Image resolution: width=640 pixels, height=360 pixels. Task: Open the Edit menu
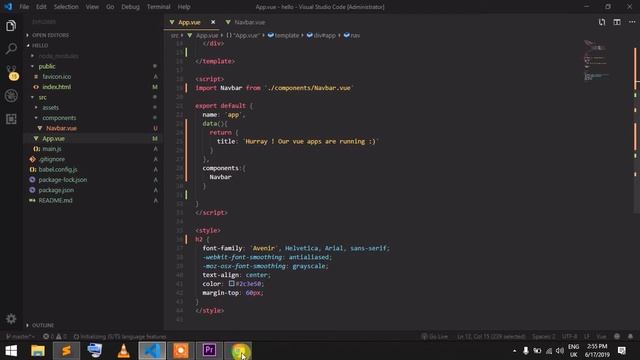click(x=41, y=7)
